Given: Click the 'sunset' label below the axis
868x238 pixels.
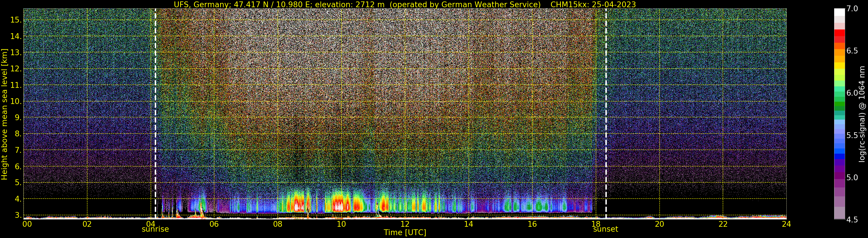Looking at the screenshot, I should [605, 229].
